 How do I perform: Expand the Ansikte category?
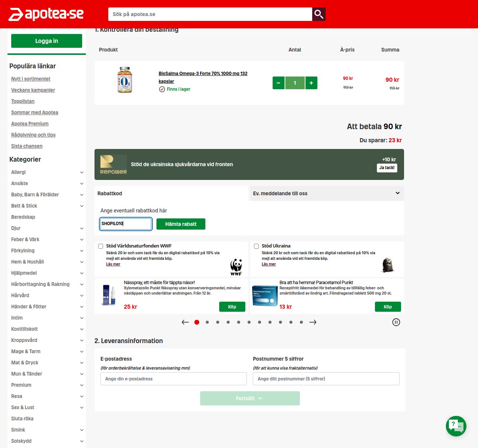pyautogui.click(x=82, y=184)
